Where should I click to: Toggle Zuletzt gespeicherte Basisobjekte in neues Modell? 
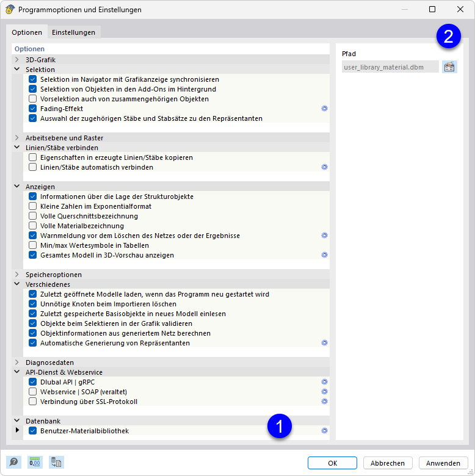tap(32, 313)
